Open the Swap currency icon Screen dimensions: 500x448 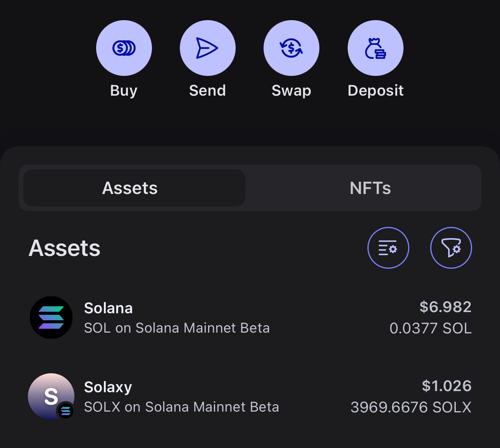291,48
